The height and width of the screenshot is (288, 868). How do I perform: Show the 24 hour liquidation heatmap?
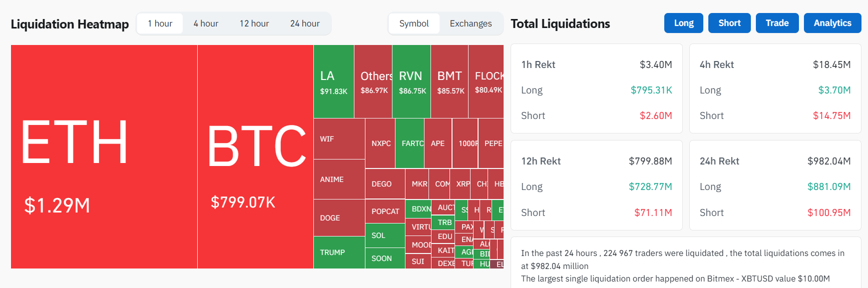[x=304, y=23]
